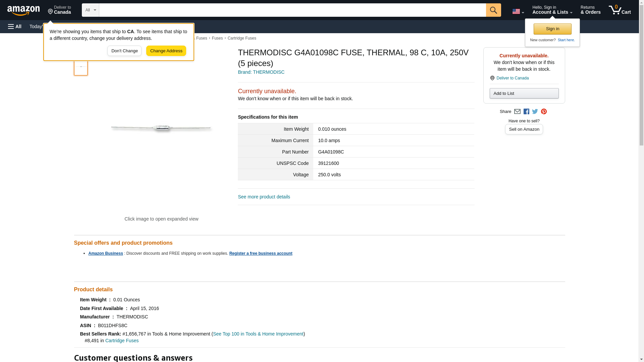The image size is (644, 362).
Task: Click Change Address button
Action: click(x=166, y=51)
